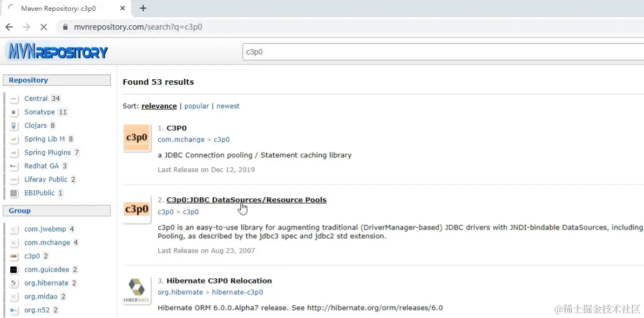The height and width of the screenshot is (318, 644).
Task: Filter by Central repository
Action: click(x=36, y=99)
